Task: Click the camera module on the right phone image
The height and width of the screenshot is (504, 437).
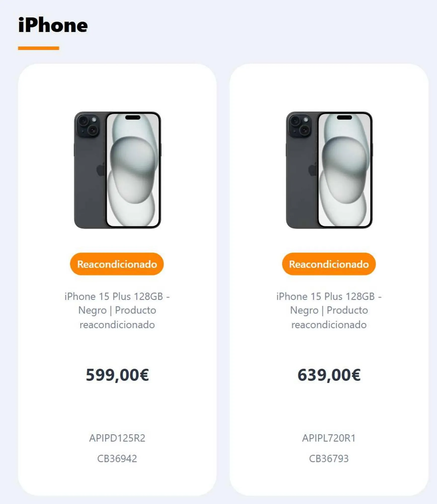Action: pos(300,125)
